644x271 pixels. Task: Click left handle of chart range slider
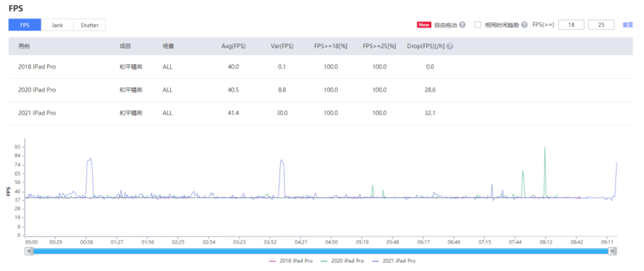click(29, 251)
